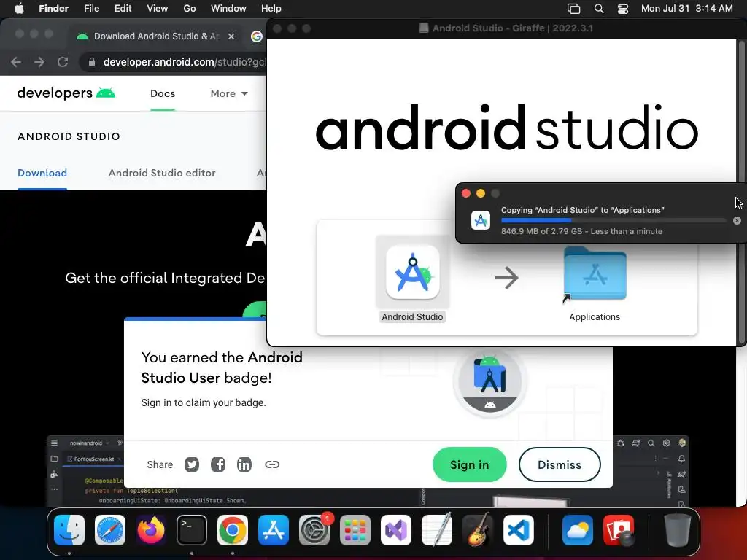Viewport: 747px width, 560px height.
Task: Open Visual Studio Code from the Dock
Action: point(519,530)
